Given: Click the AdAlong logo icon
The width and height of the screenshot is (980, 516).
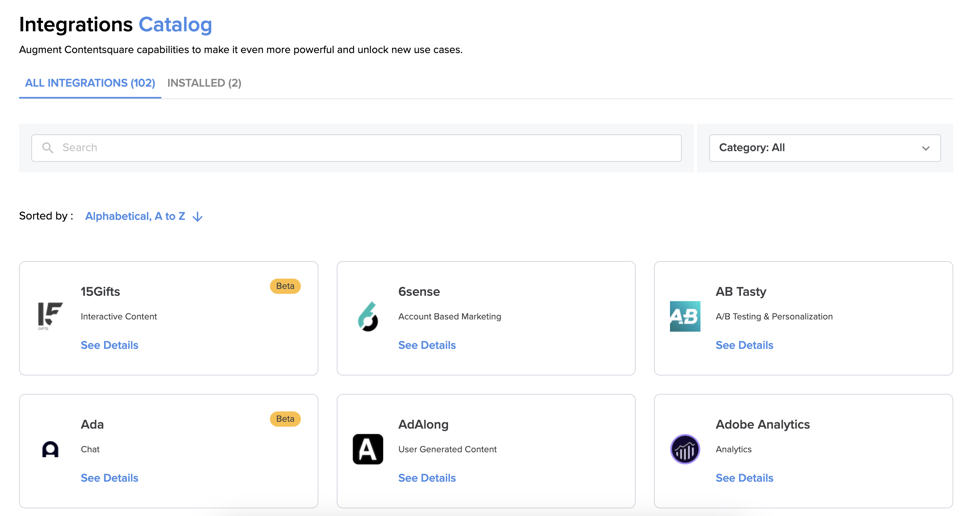Looking at the screenshot, I should (x=368, y=449).
